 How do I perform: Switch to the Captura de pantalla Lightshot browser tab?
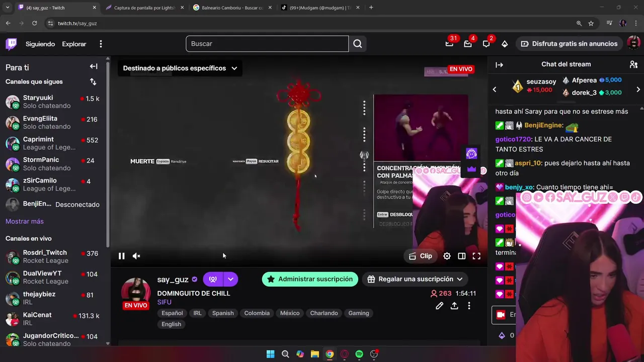pyautogui.click(x=144, y=8)
